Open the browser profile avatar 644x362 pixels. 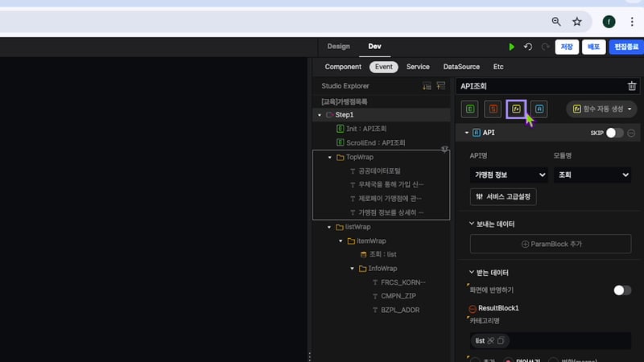pos(609,22)
